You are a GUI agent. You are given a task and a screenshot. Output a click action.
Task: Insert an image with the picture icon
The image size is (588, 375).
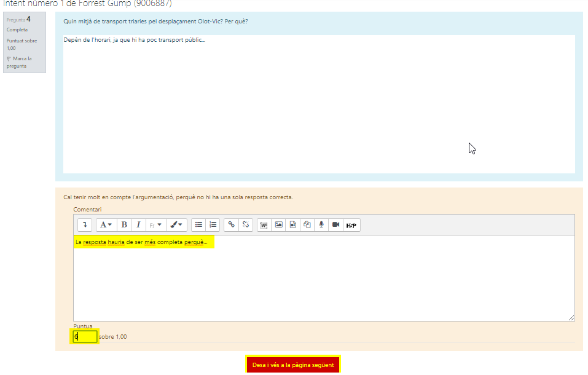(x=279, y=225)
